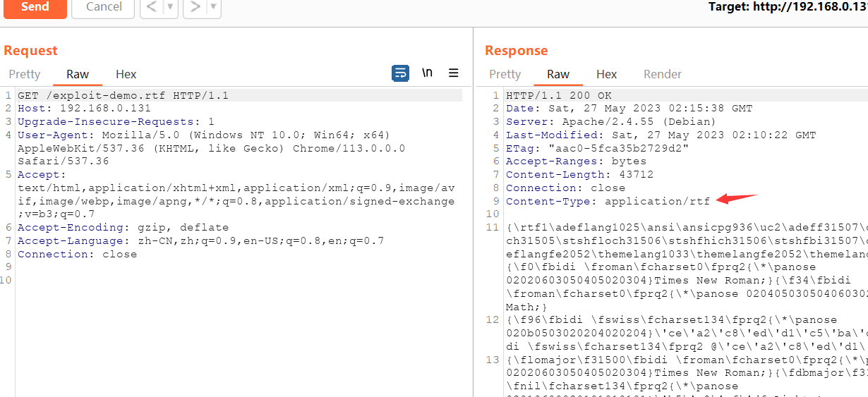Click the orange Send button
Viewport: 868px width, 397px height.
pyautogui.click(x=35, y=7)
